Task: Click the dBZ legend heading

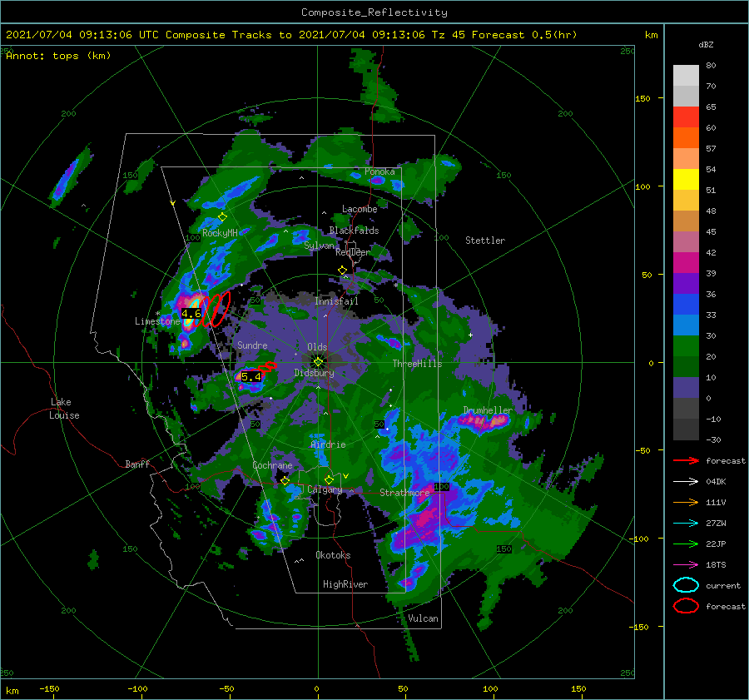Action: [706, 45]
